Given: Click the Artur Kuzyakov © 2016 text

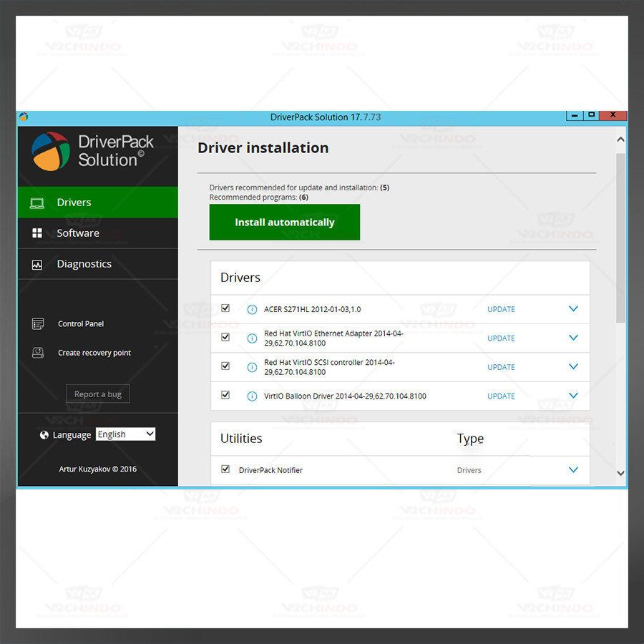Looking at the screenshot, I should pyautogui.click(x=98, y=469).
